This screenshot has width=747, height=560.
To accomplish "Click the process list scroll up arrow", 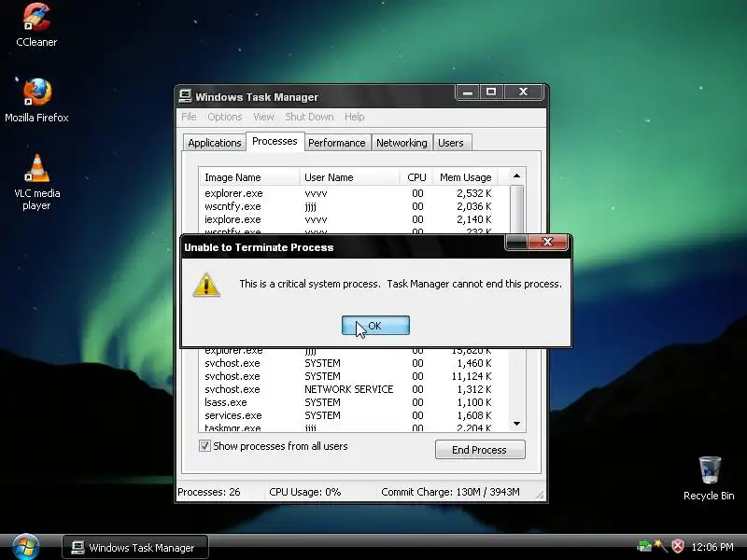I will (517, 175).
